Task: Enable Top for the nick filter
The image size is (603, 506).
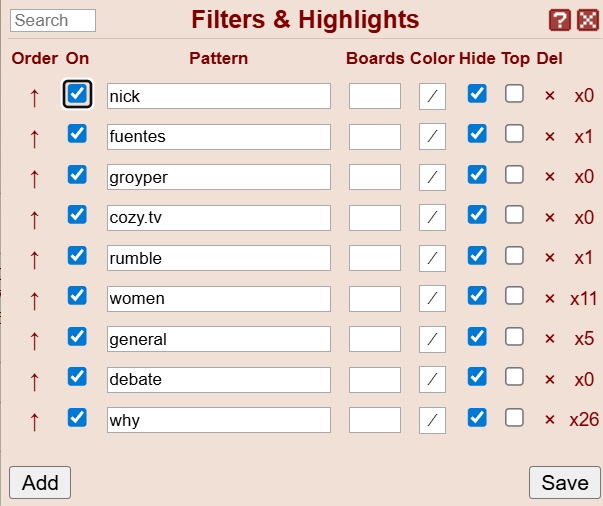Action: [x=515, y=94]
